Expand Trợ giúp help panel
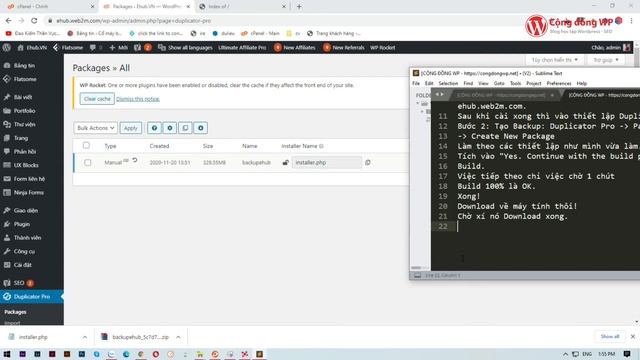 [x=606, y=60]
